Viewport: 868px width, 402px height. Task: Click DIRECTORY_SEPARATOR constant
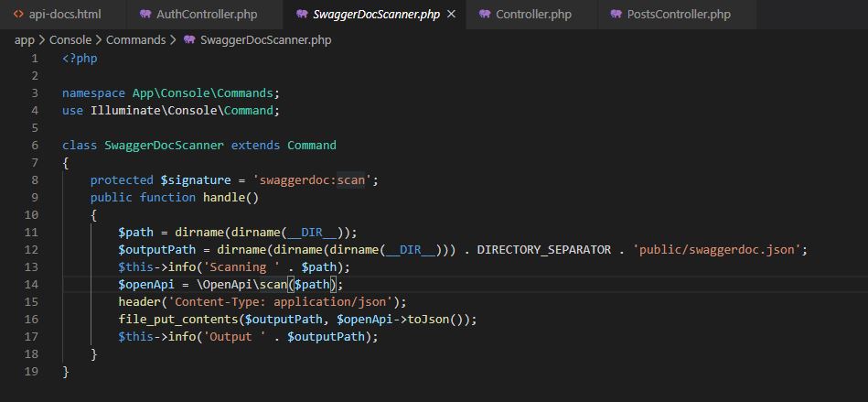(x=544, y=249)
